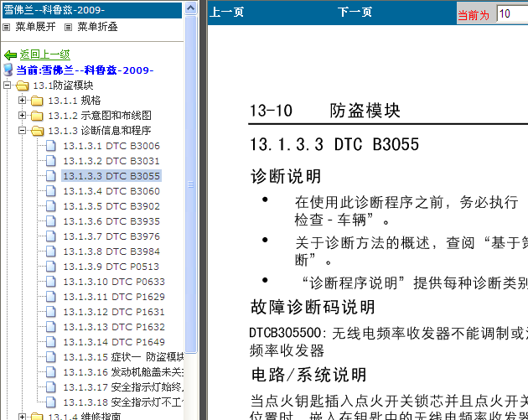The width and height of the screenshot is (528, 420).
Task: Select the 13.1.1 规格 tree label
Action: tap(75, 101)
